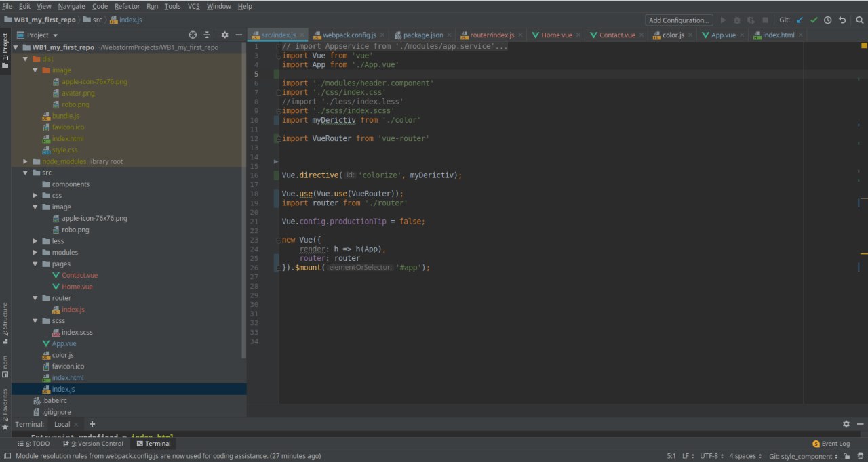Click the Git rollback icon

click(842, 20)
